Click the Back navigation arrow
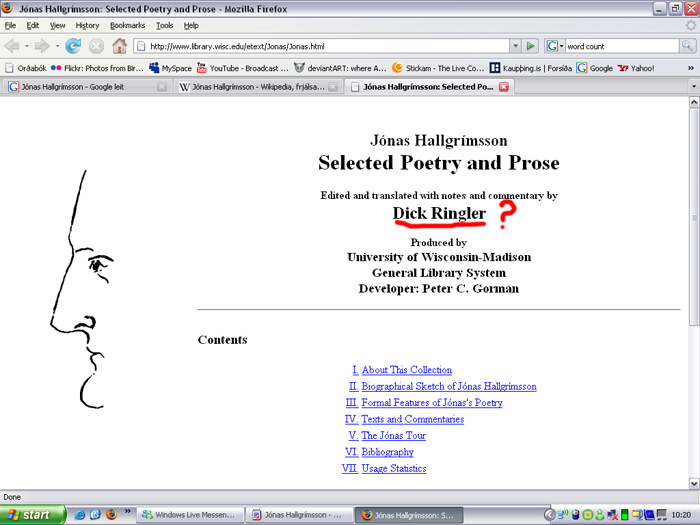Screen dimensions: 700x525 [12, 46]
